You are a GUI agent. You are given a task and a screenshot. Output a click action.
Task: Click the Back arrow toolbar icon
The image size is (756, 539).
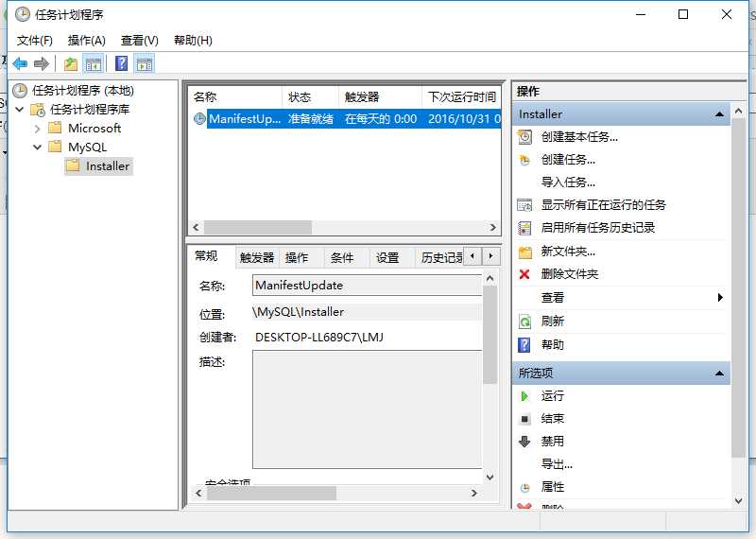point(20,63)
